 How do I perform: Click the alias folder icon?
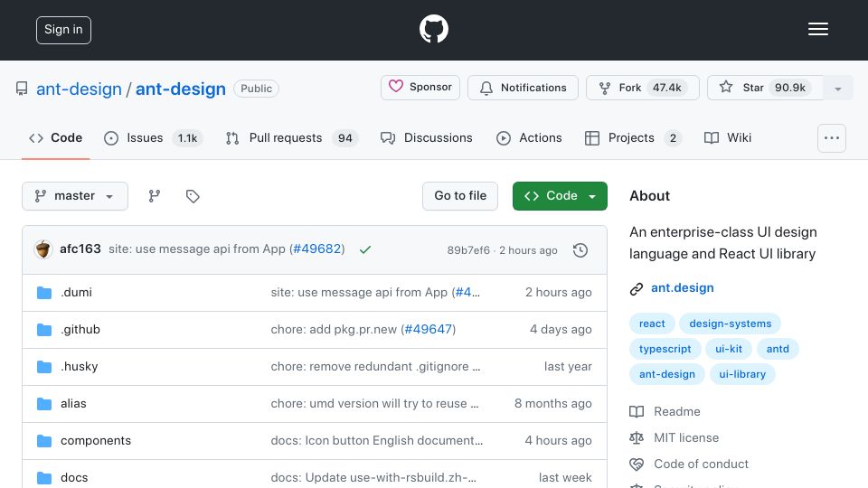point(44,403)
